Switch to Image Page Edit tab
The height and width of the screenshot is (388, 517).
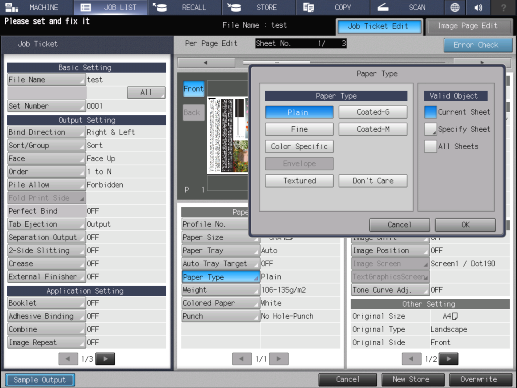click(x=469, y=26)
